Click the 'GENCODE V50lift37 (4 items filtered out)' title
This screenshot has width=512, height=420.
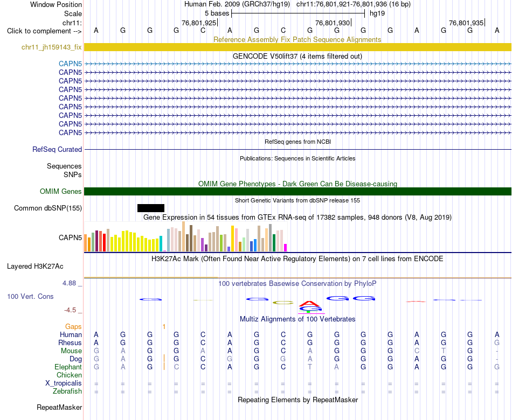pyautogui.click(x=297, y=56)
